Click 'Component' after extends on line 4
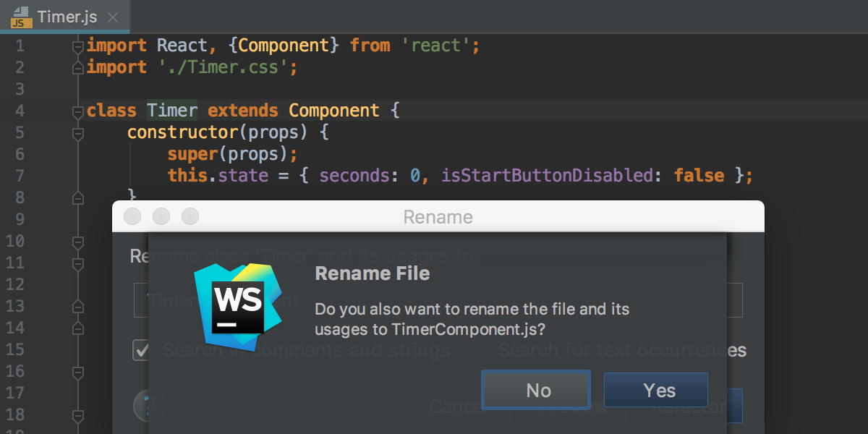 [334, 111]
